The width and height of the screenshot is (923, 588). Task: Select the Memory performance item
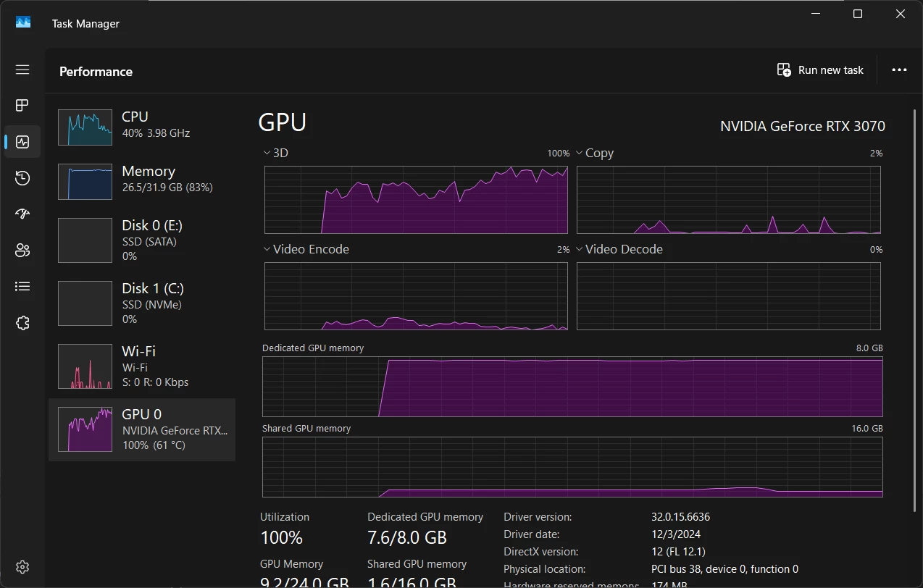(x=142, y=181)
